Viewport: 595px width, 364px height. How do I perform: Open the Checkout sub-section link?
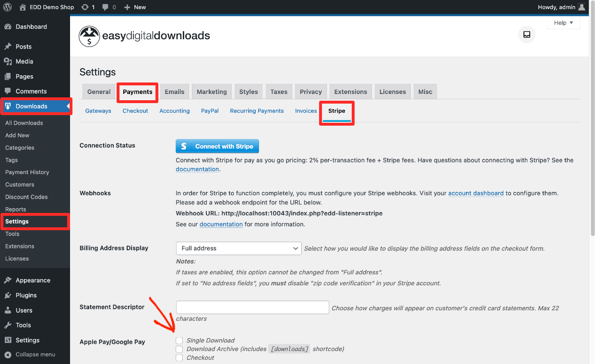135,111
